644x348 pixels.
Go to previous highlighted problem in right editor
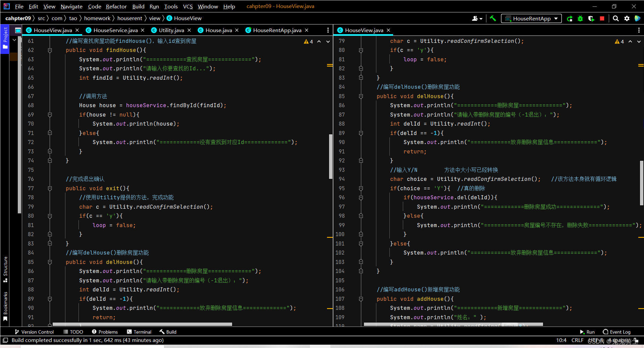click(x=630, y=42)
